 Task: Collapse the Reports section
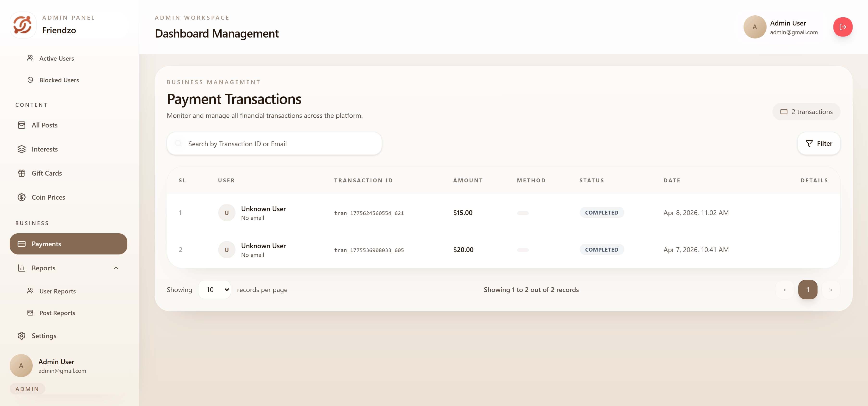point(116,268)
